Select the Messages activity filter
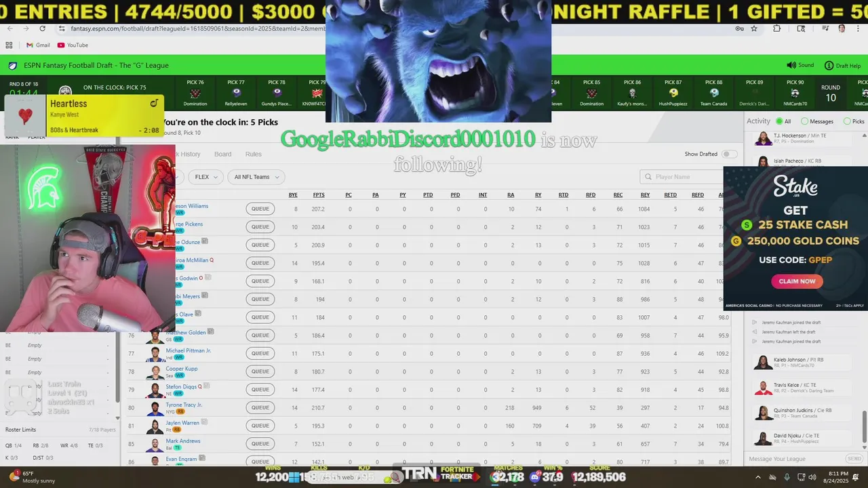The width and height of the screenshot is (868, 488). point(804,121)
